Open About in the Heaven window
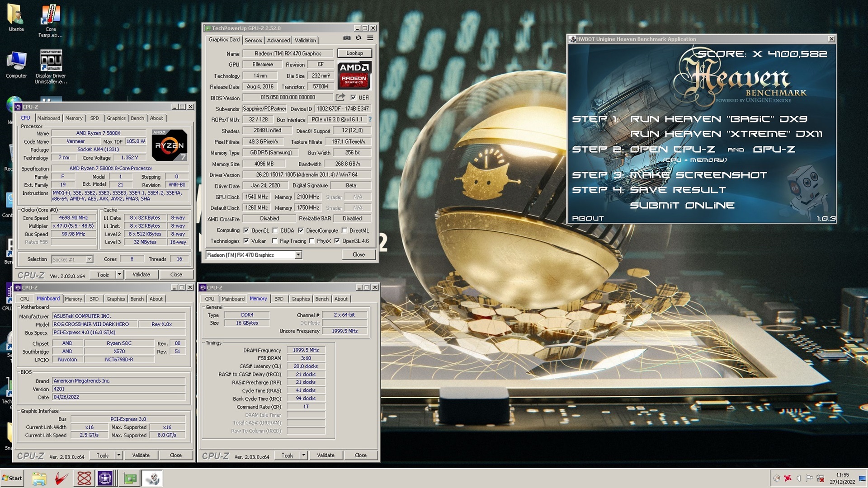 (x=588, y=218)
